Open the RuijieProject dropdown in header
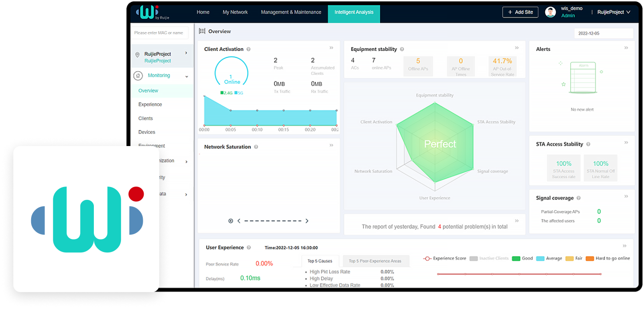The width and height of the screenshot is (644, 309). 614,12
